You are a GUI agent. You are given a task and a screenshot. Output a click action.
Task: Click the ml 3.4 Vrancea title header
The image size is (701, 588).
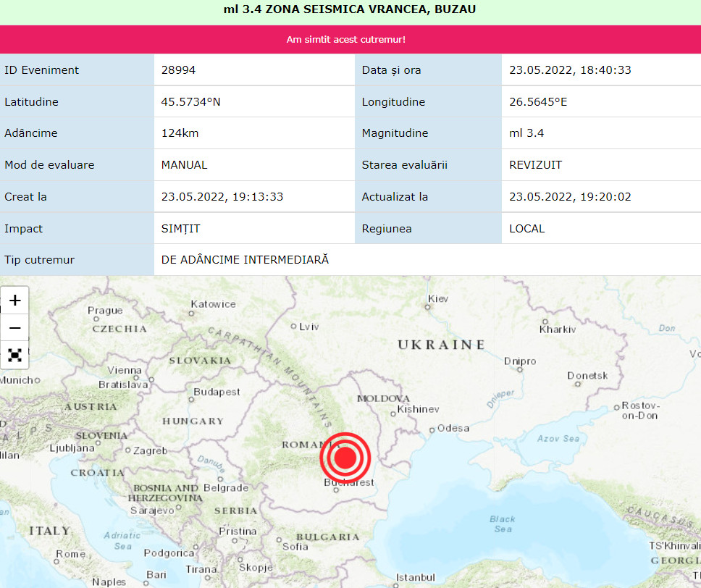coord(350,9)
